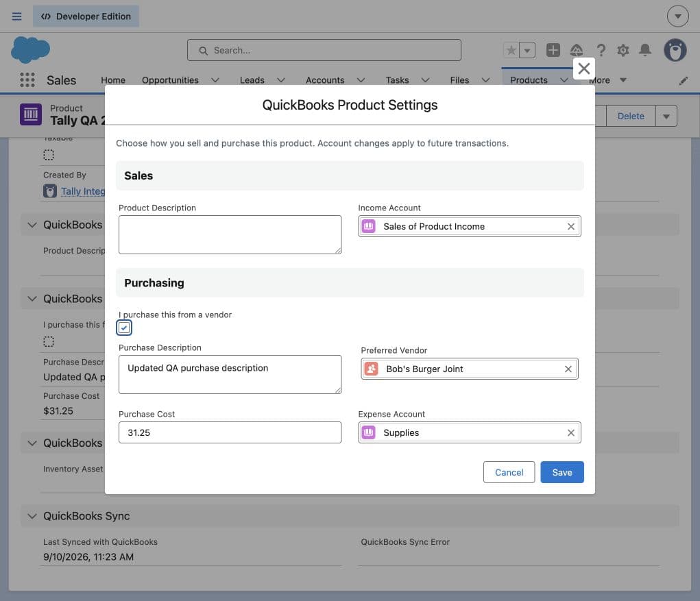Go to the Tasks tab
Screen dimensions: 700x601
click(398, 80)
